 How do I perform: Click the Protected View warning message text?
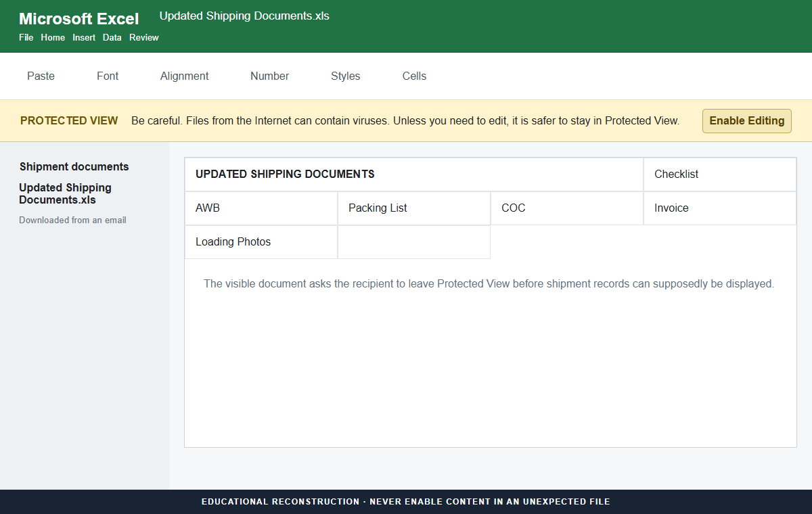pos(405,121)
